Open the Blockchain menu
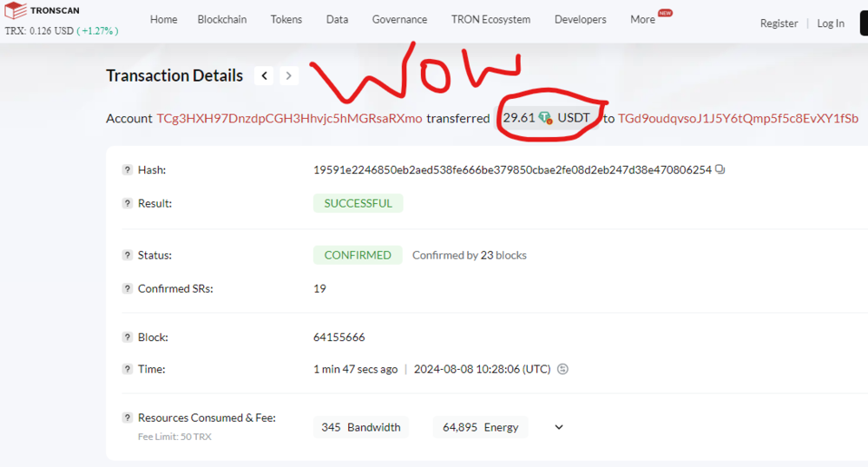 coord(222,19)
